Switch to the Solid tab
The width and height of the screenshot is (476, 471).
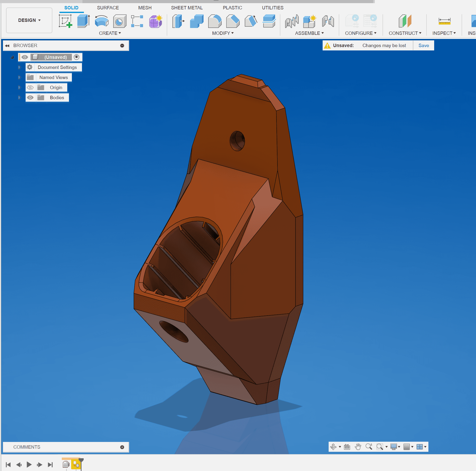71,8
